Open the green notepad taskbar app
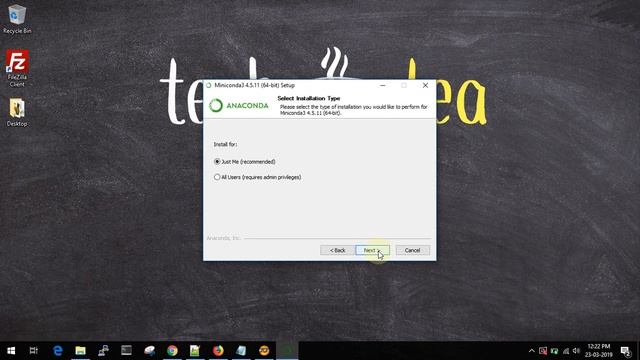Image resolution: width=640 pixels, height=360 pixels. pyautogui.click(x=195, y=351)
